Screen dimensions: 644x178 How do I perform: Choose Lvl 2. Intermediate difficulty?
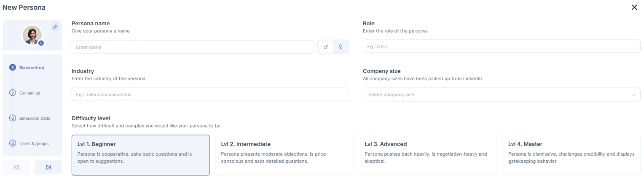tap(284, 155)
